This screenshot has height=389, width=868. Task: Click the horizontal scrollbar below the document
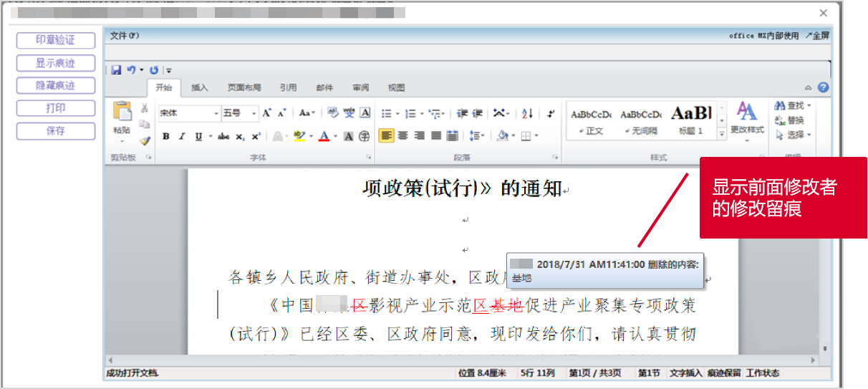(462, 360)
